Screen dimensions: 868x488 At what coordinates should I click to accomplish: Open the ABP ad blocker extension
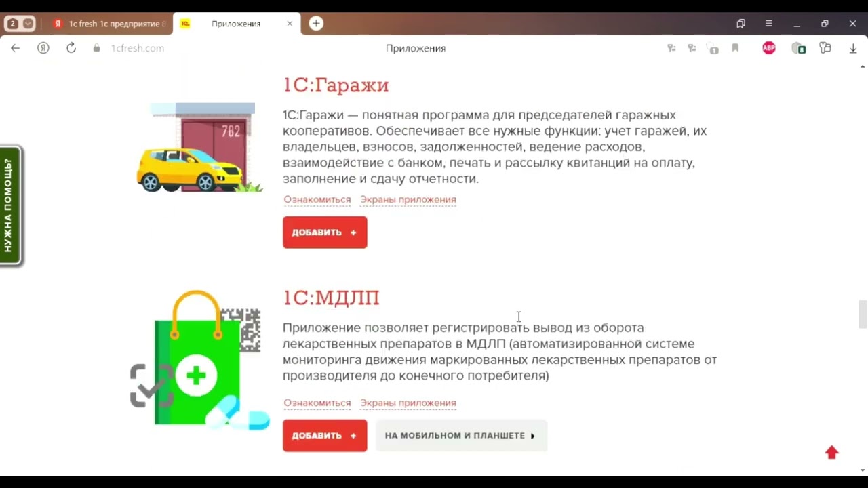coord(769,48)
